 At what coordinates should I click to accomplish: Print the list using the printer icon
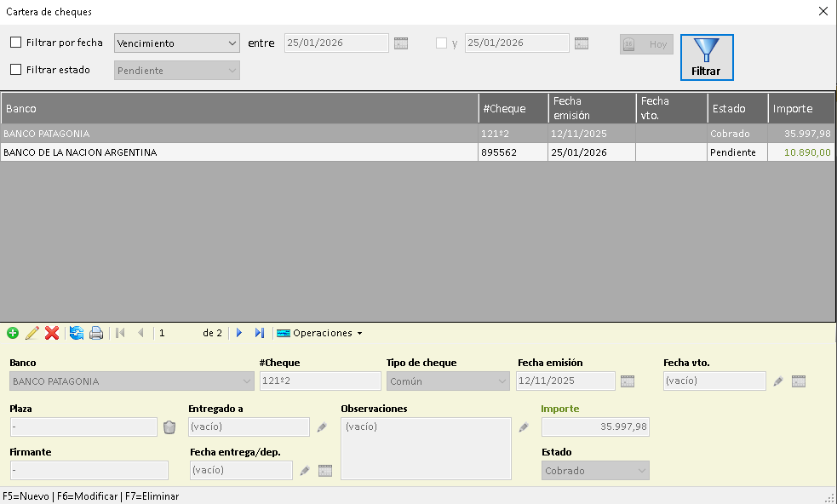pyautogui.click(x=96, y=333)
